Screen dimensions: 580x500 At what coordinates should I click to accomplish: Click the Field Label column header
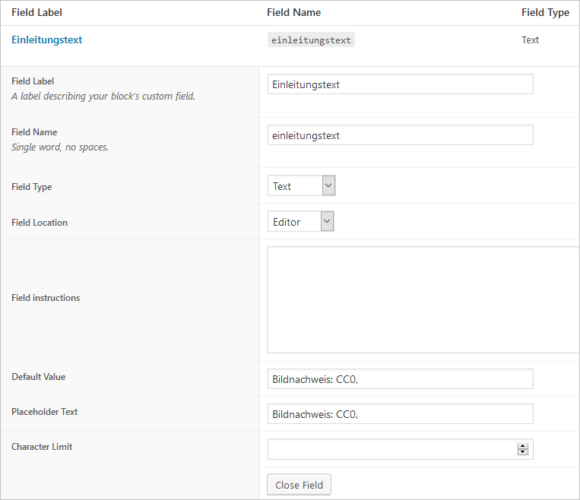[x=37, y=13]
